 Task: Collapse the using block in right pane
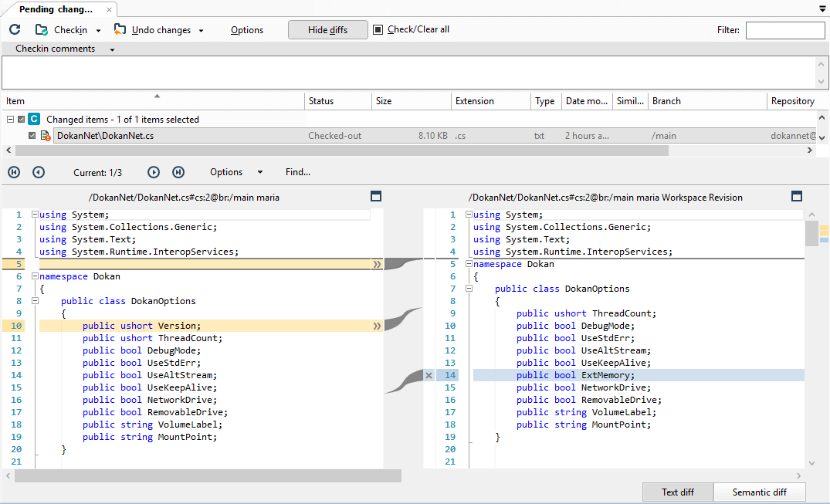point(469,215)
